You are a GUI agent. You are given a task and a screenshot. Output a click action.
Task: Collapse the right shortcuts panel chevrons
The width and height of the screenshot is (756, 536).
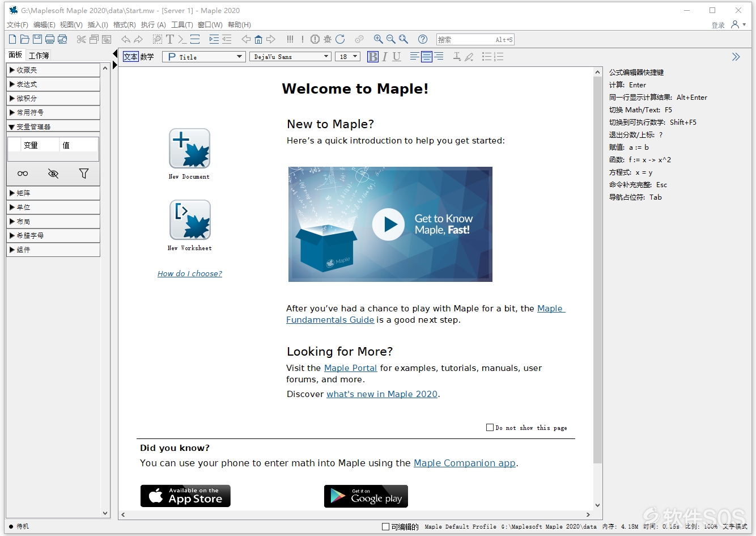[736, 57]
